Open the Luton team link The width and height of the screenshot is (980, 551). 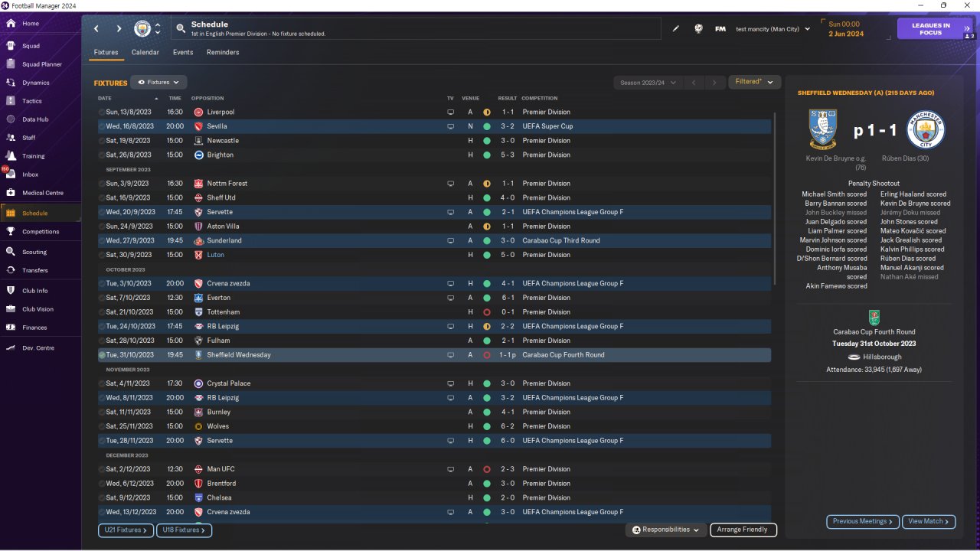tap(216, 255)
